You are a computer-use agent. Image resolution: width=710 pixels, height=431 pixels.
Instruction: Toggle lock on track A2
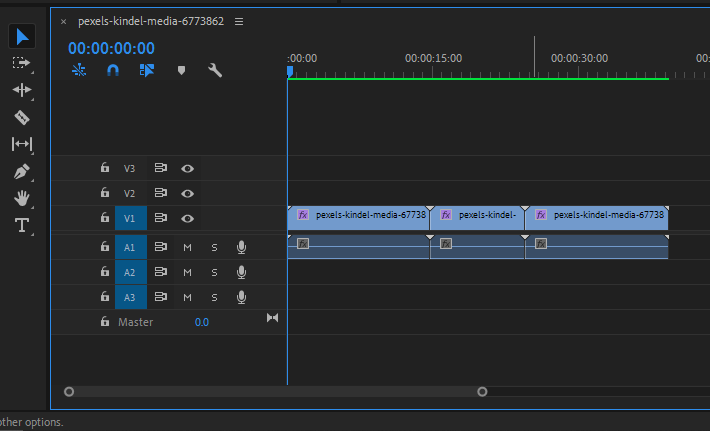tap(105, 271)
